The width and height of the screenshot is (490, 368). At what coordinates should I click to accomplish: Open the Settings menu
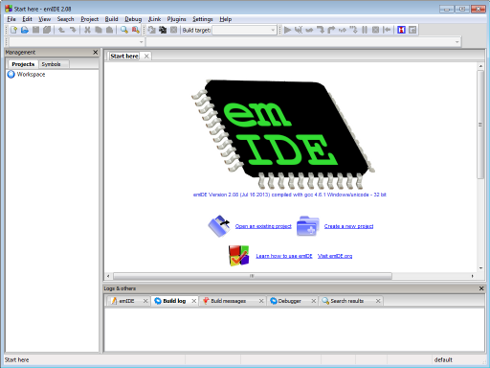[x=202, y=19]
